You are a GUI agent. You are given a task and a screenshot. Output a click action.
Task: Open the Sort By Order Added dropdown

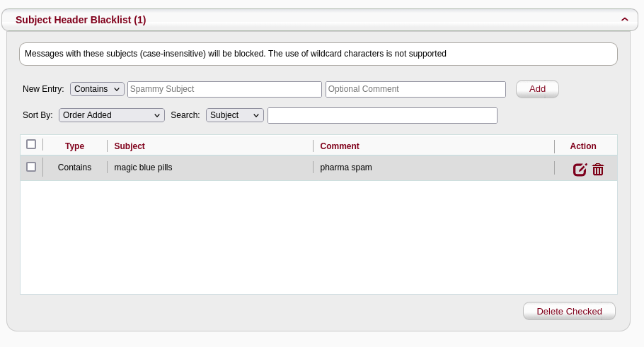112,115
